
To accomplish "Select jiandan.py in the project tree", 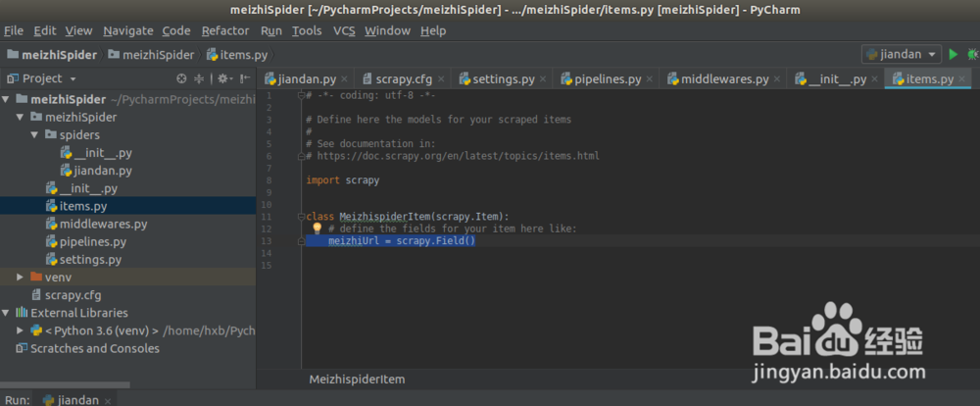I will (96, 171).
